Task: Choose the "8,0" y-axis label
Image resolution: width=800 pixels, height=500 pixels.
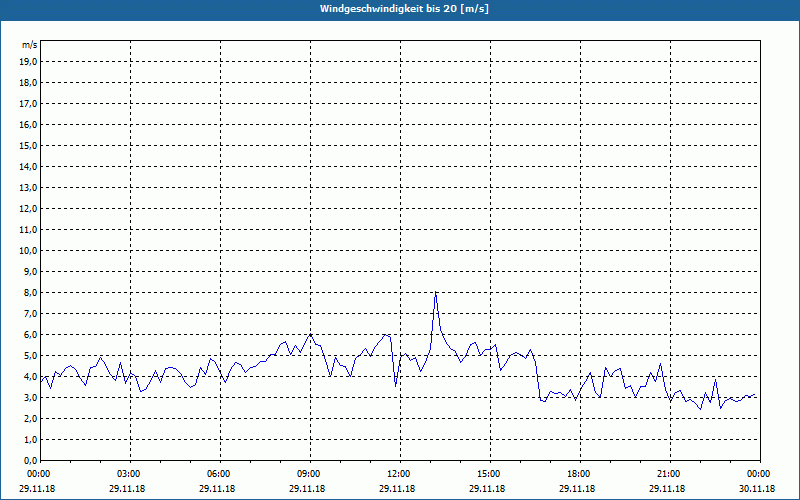Action: click(x=30, y=293)
